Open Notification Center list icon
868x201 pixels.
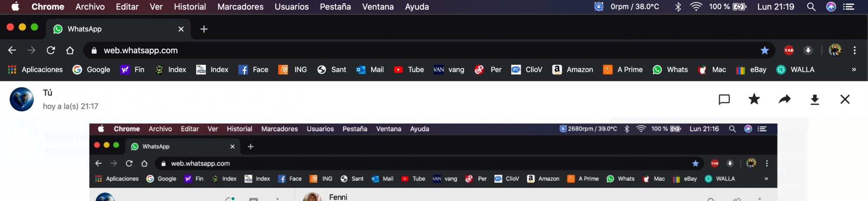point(848,7)
